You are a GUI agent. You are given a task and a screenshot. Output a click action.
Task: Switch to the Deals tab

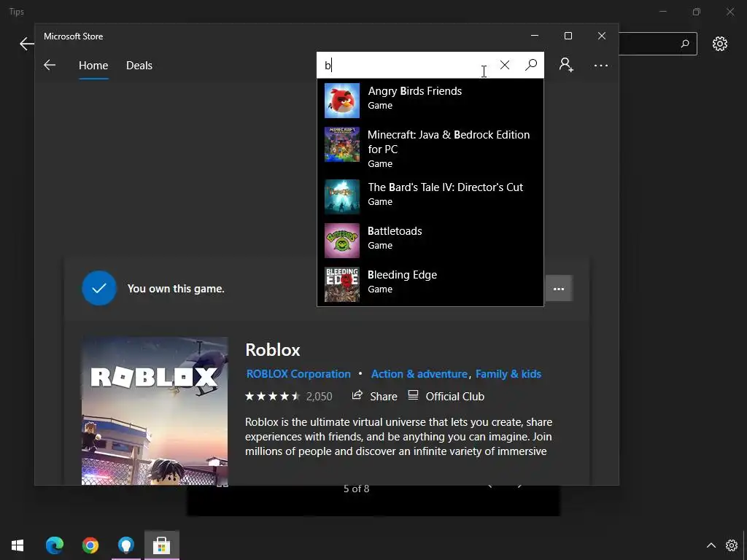pos(139,65)
